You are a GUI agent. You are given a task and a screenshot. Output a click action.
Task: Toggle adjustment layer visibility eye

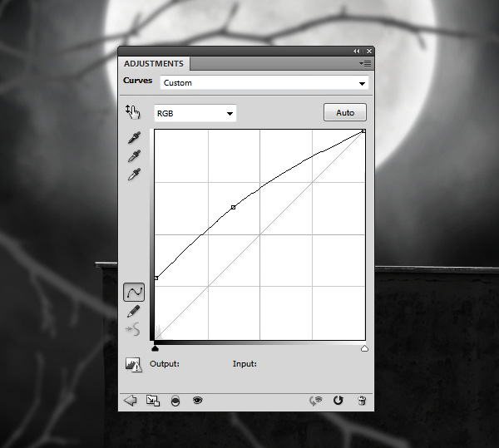(x=198, y=400)
